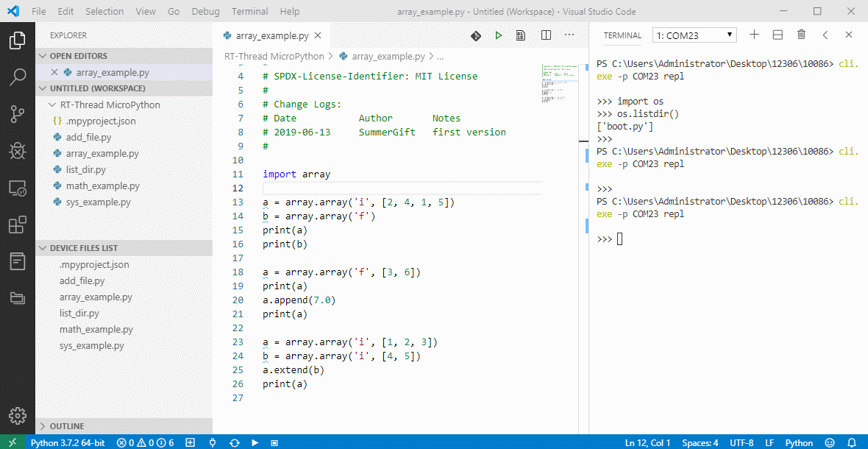
Task: Close the array_example.py editor tab
Action: (x=317, y=35)
